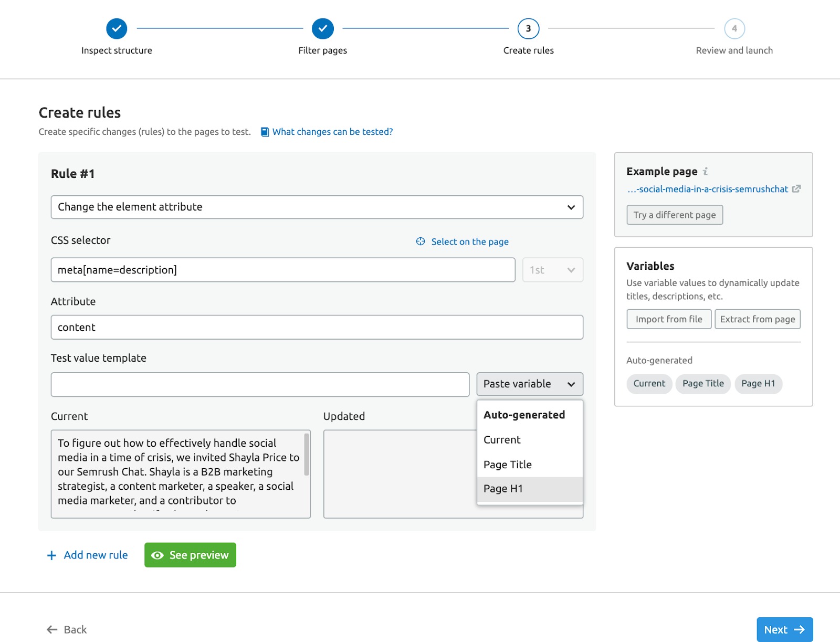Focus the Test value template input
Screen dimensions: 840x642
pyautogui.click(x=260, y=385)
